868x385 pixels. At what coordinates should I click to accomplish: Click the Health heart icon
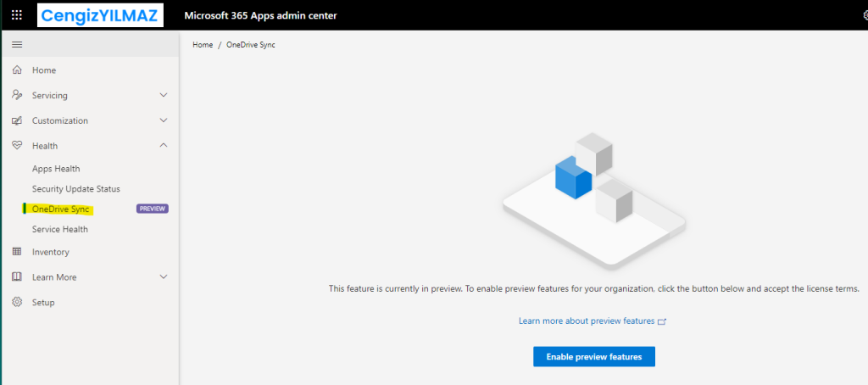pos(16,146)
